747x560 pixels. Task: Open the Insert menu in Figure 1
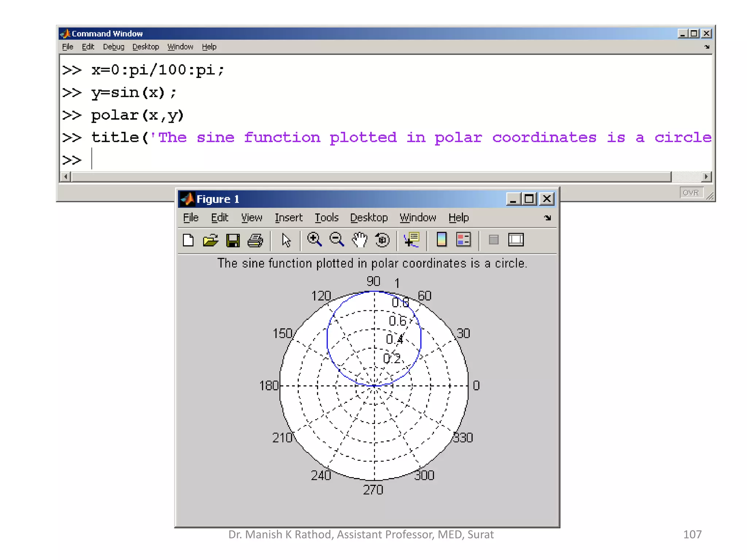click(x=289, y=218)
